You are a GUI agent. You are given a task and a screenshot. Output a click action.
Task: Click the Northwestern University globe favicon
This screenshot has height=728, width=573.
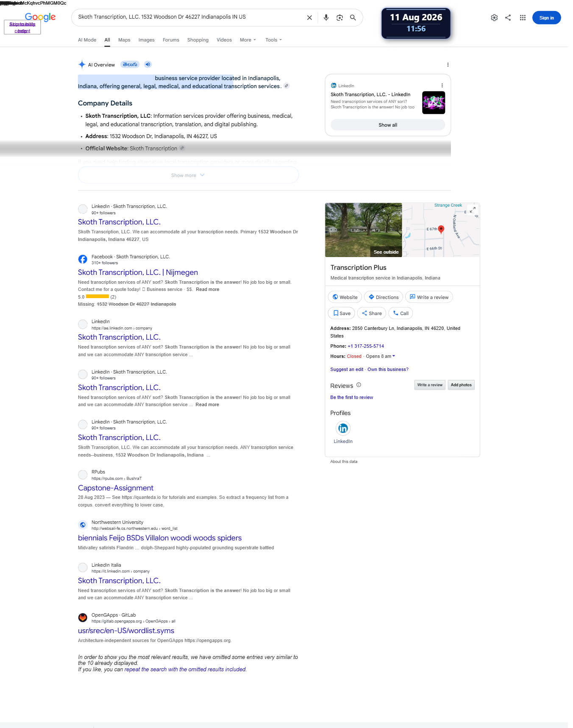click(x=83, y=525)
